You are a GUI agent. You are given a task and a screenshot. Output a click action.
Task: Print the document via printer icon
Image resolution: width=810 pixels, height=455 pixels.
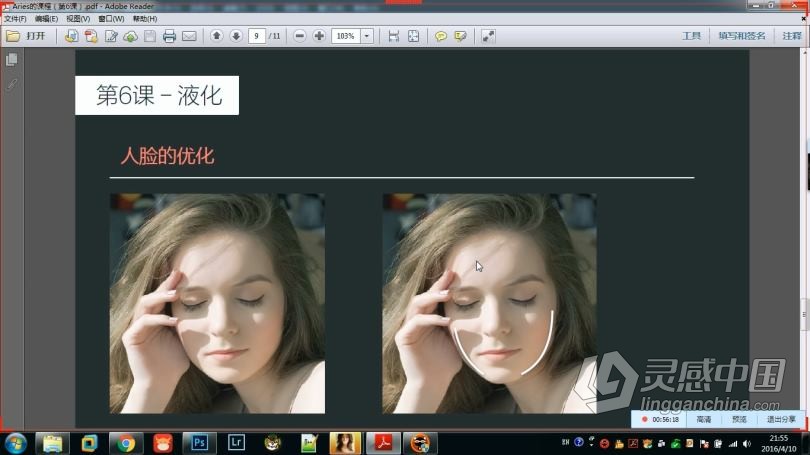(x=169, y=36)
